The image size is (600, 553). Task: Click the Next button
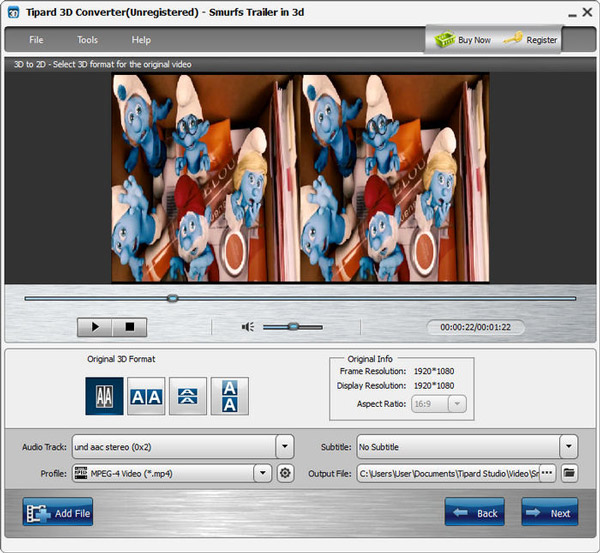(x=549, y=513)
